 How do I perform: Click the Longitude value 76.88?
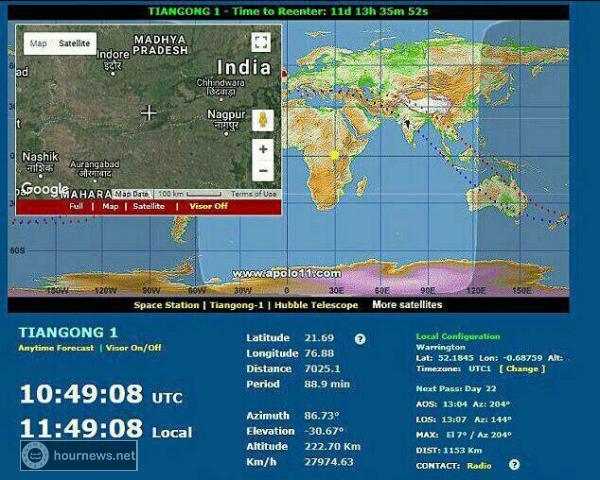point(319,353)
